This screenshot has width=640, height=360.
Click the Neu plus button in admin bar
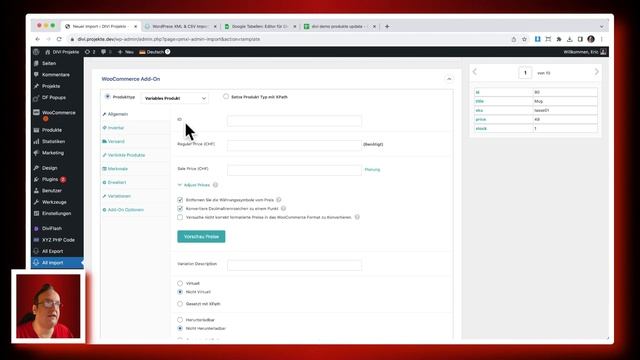pos(126,52)
